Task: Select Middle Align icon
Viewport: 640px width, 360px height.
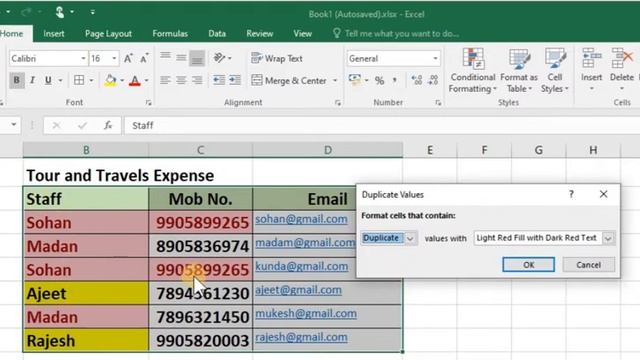Action: [x=181, y=58]
